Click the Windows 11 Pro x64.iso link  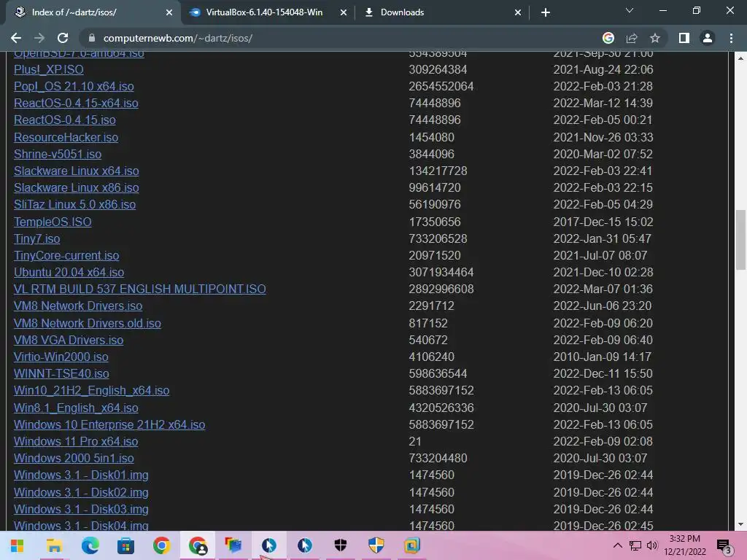(x=76, y=441)
